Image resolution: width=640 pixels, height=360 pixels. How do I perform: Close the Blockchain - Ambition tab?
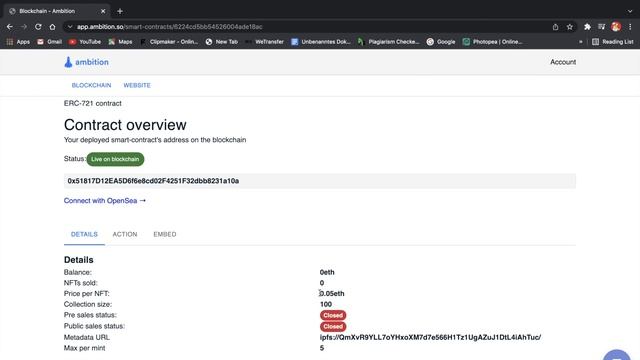pyautogui.click(x=103, y=11)
